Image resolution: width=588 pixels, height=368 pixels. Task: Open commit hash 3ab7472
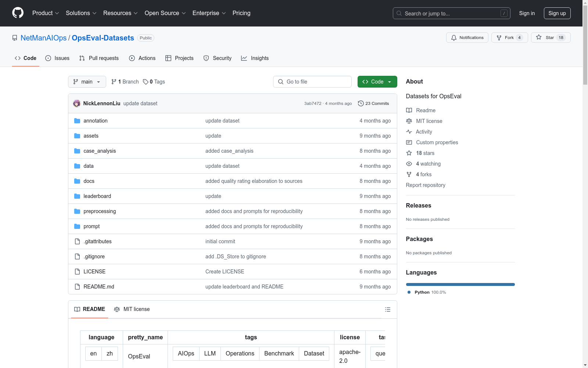click(x=313, y=103)
